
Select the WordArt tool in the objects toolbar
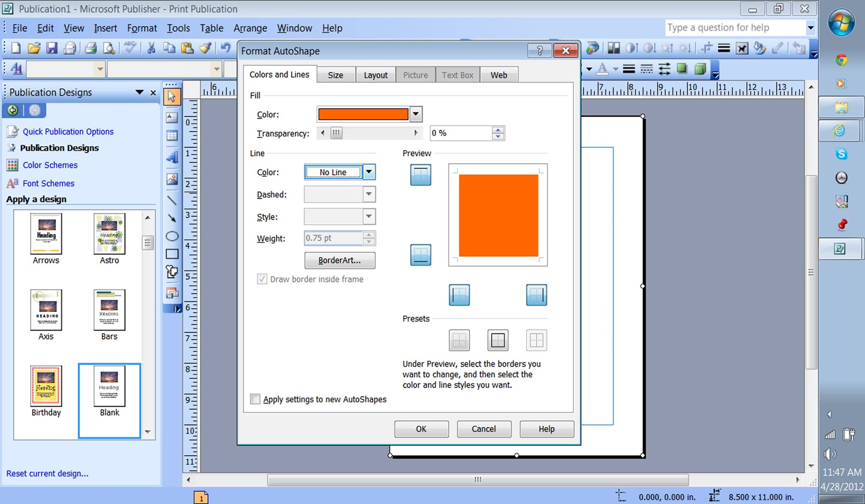coord(172,157)
